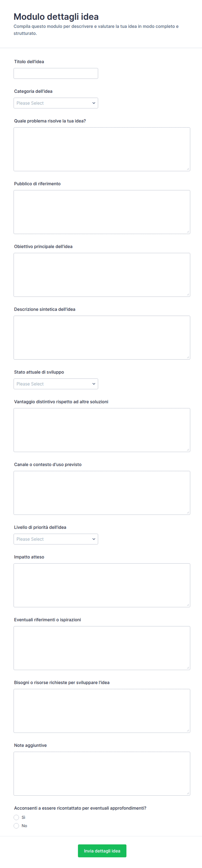This screenshot has width=202, height=868.
Task: Click the Descrizione sintetica dell'idea text area
Action: (102, 338)
